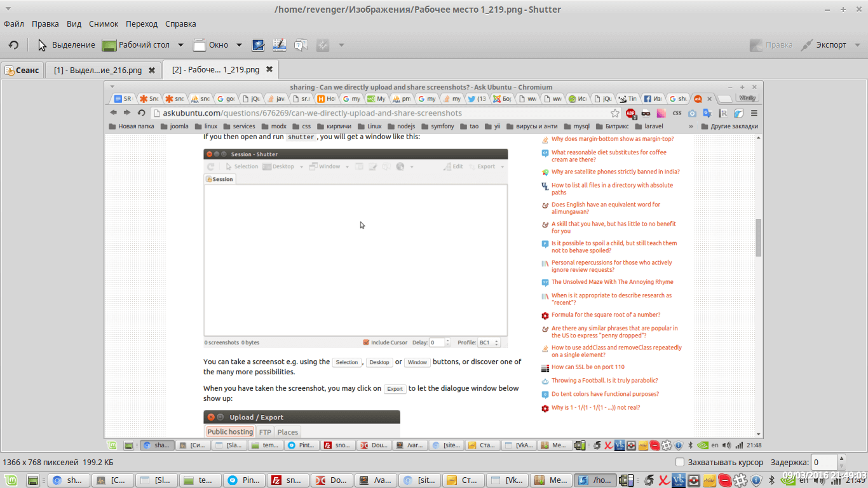Open the 'Me...' taskbar window
Viewport: 868px width, 488px height.
(550, 480)
